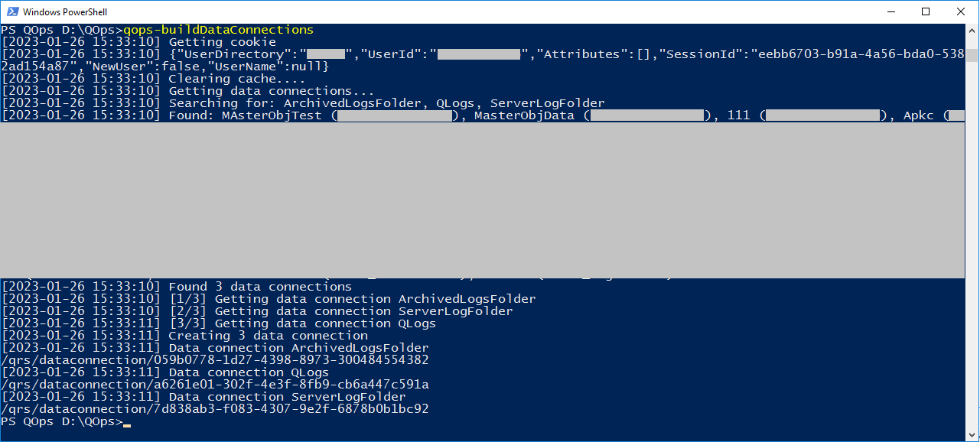The width and height of the screenshot is (980, 442).
Task: Open the PowerShell title bar system icon
Action: (x=11, y=12)
